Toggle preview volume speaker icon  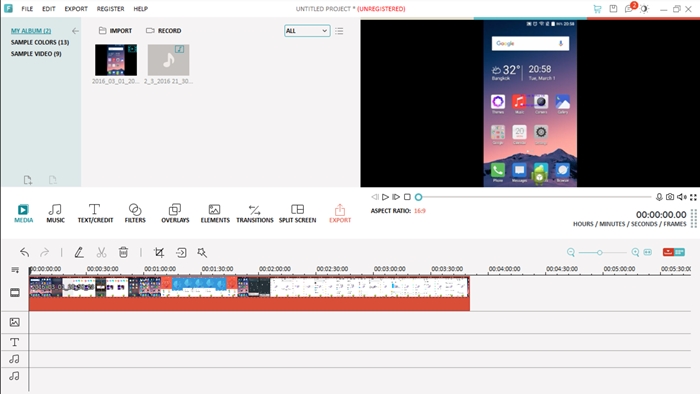(682, 197)
